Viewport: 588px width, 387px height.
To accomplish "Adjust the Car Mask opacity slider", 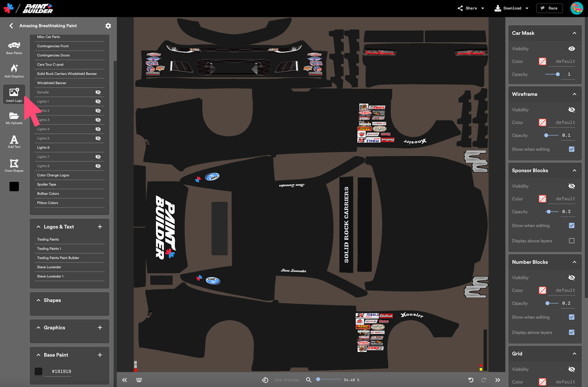I will [x=552, y=74].
